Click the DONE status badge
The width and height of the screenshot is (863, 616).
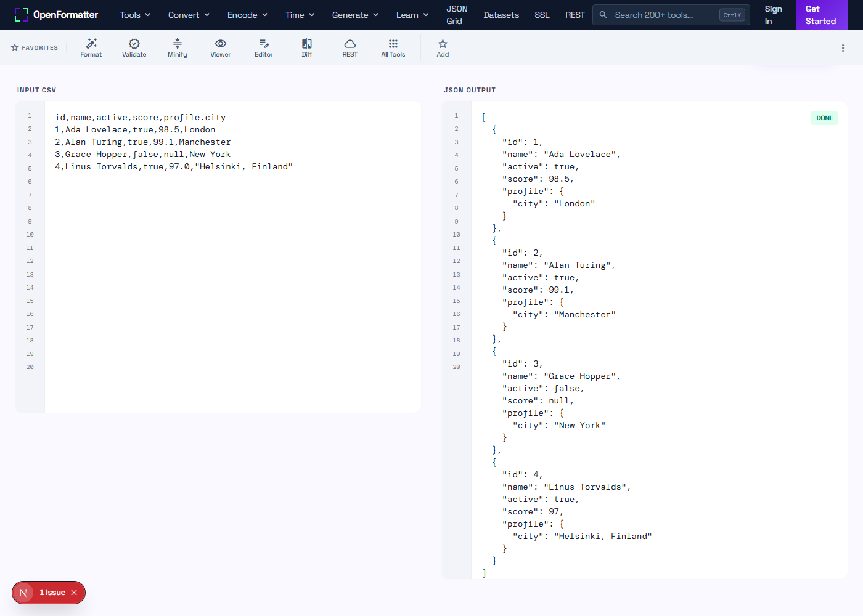pos(825,118)
